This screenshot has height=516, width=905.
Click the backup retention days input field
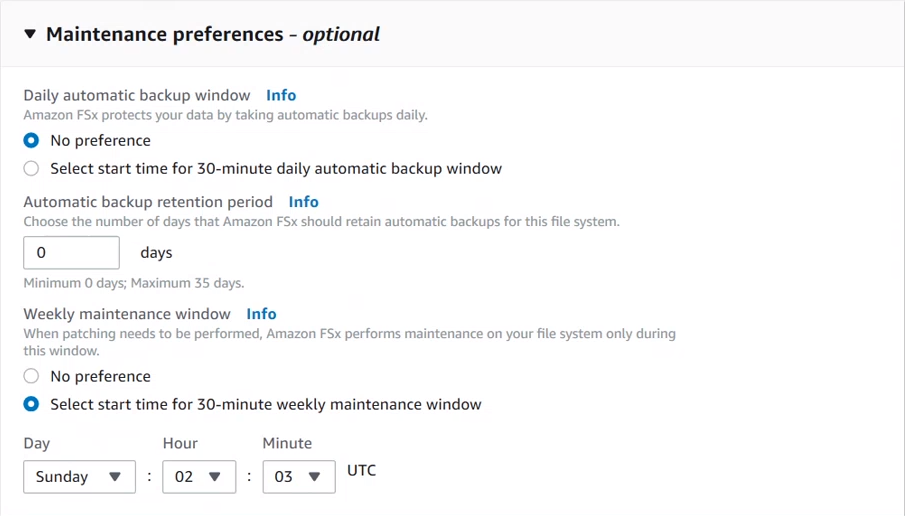pos(71,253)
